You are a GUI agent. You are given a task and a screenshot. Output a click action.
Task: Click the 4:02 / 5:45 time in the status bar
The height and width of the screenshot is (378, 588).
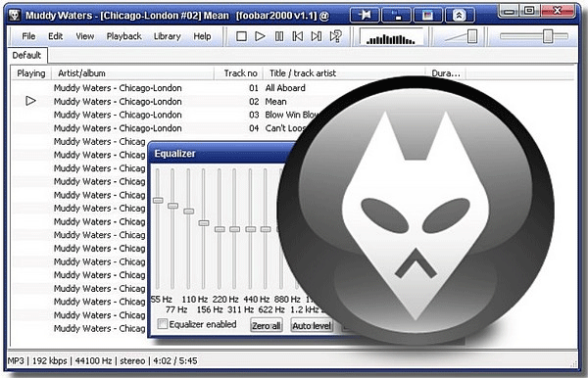click(x=175, y=360)
